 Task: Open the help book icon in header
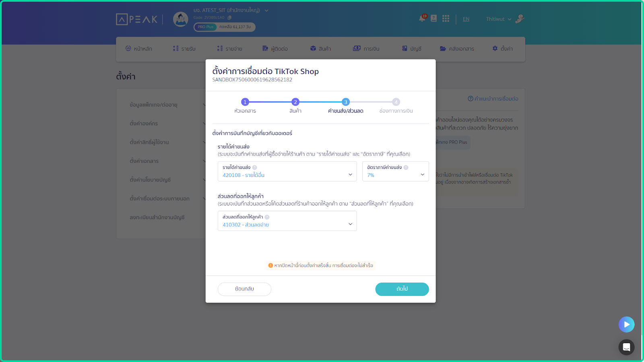click(434, 18)
